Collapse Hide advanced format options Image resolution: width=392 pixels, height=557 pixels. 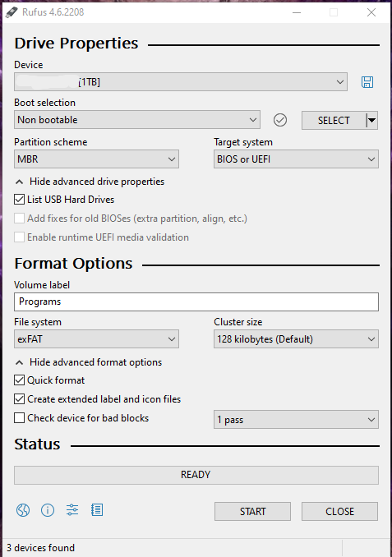(89, 362)
